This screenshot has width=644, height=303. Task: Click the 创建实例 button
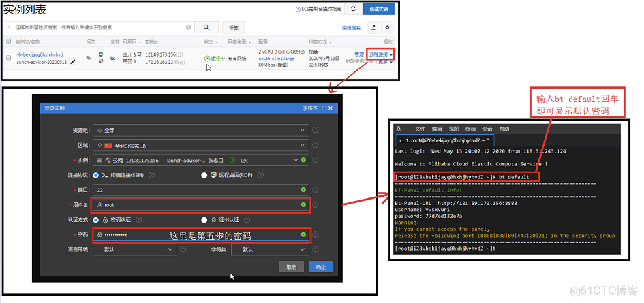(x=379, y=9)
